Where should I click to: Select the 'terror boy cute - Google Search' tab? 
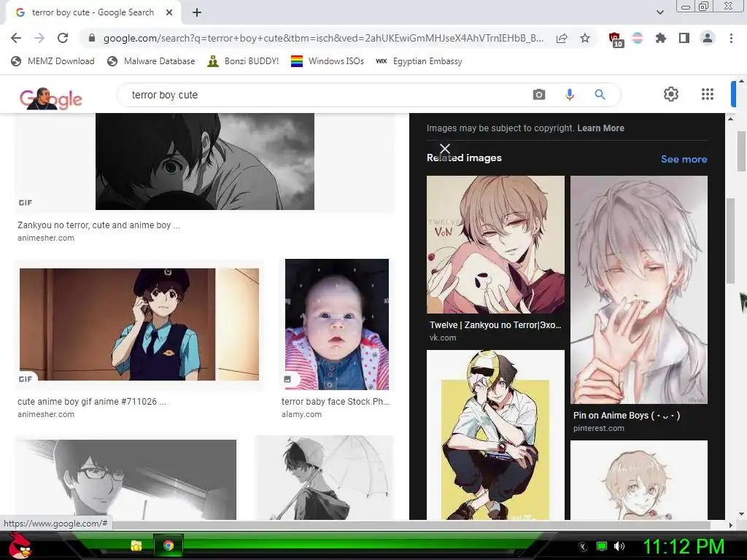pos(93,12)
